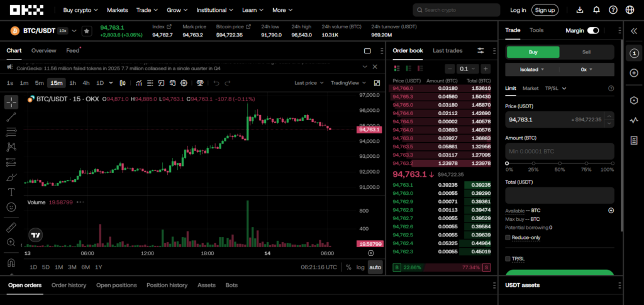Select the crosshair cursor tool
This screenshot has width=644, height=305.
[11, 102]
